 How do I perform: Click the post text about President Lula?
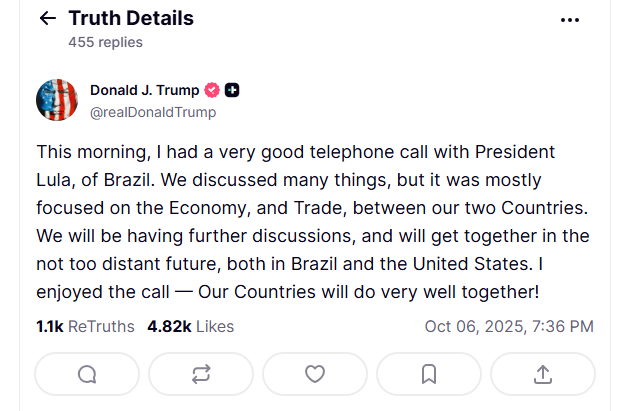tap(312, 222)
